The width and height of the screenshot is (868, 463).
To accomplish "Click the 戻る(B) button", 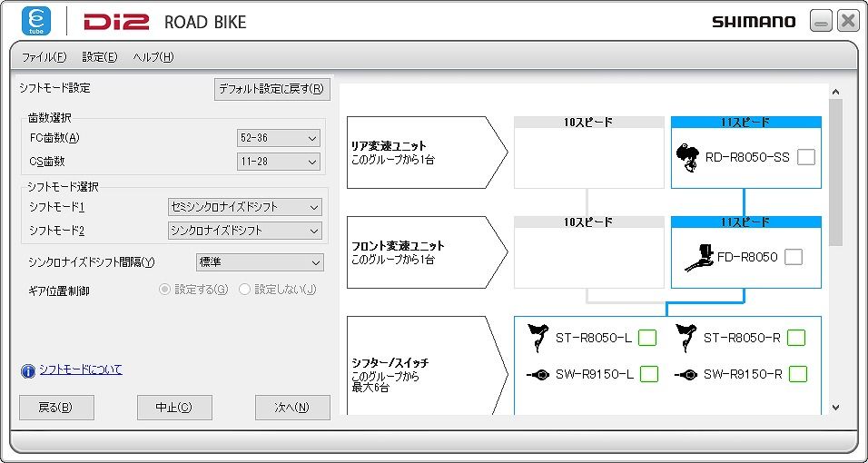I will (56, 408).
